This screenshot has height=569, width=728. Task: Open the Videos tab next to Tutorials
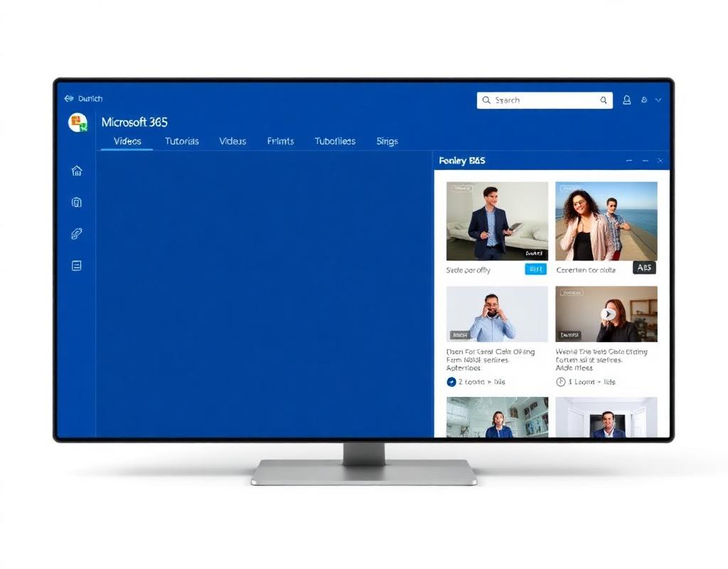point(232,142)
